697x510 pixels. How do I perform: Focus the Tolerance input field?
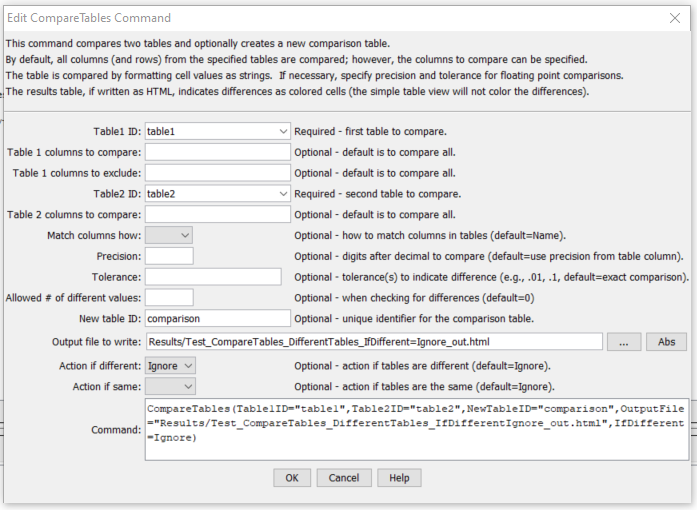click(213, 277)
